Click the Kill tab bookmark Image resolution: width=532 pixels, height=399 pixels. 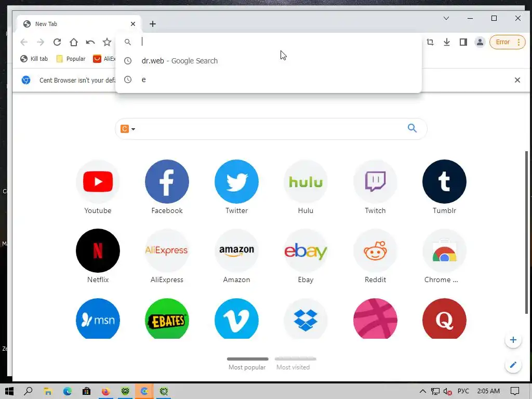(34, 59)
